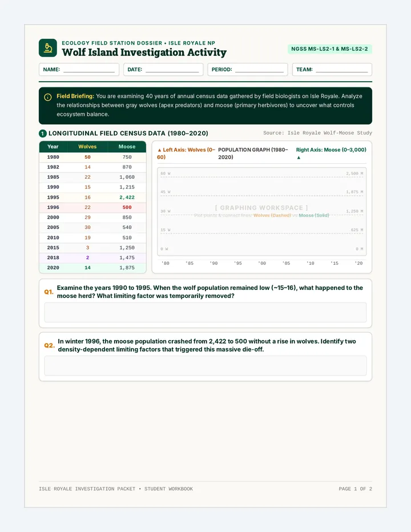This screenshot has height=532, width=411.
Task: Click wolves value 15 for 1990
Action: (x=87, y=187)
